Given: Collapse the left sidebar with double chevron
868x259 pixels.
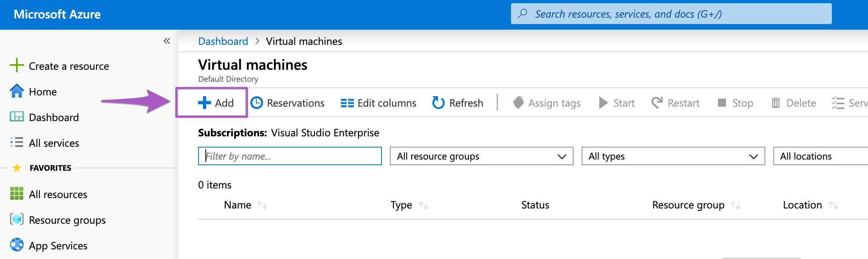Looking at the screenshot, I should [x=167, y=41].
